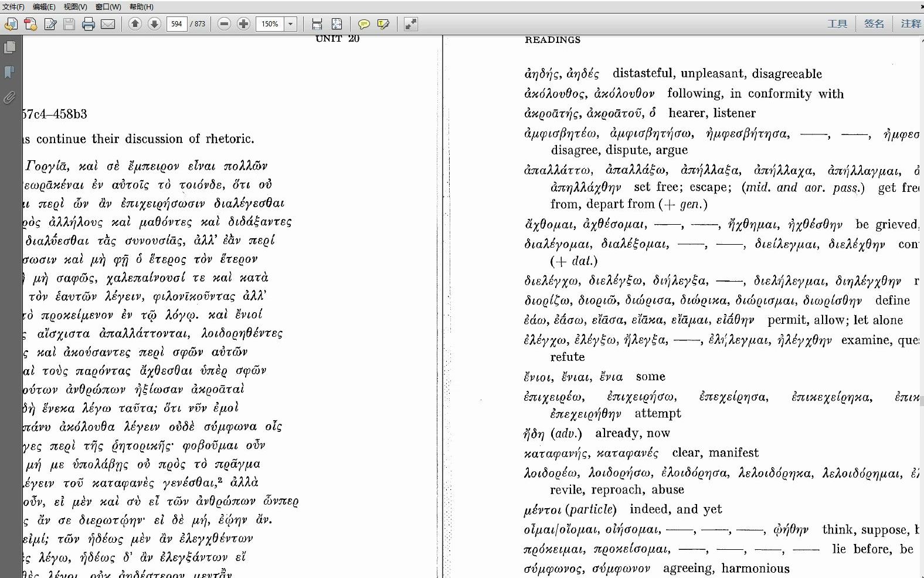Open the zoom level dropdown arrow
The height and width of the screenshot is (578, 924).
pos(290,24)
